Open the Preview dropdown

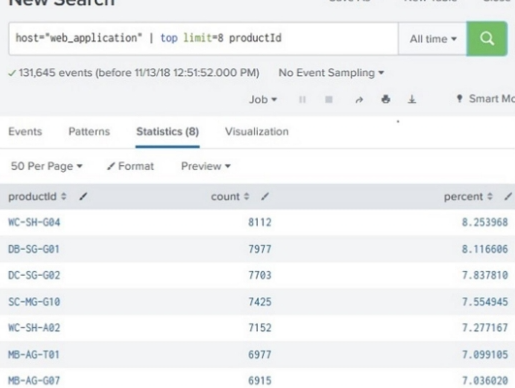pos(206,166)
